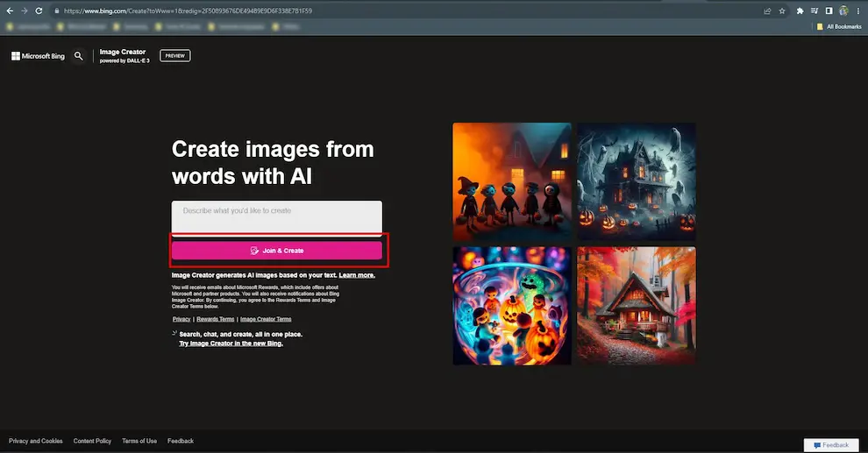Open the Feedback button in bottom corner

(x=830, y=445)
